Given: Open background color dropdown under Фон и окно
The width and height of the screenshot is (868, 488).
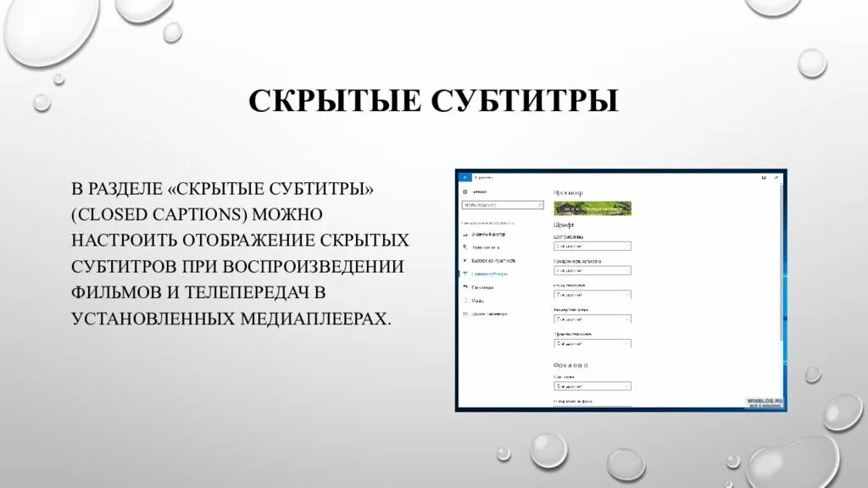Looking at the screenshot, I should coord(593,386).
